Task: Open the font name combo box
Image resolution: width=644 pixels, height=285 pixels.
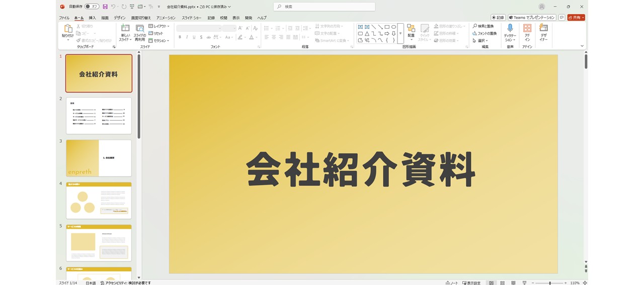Action: (199, 28)
